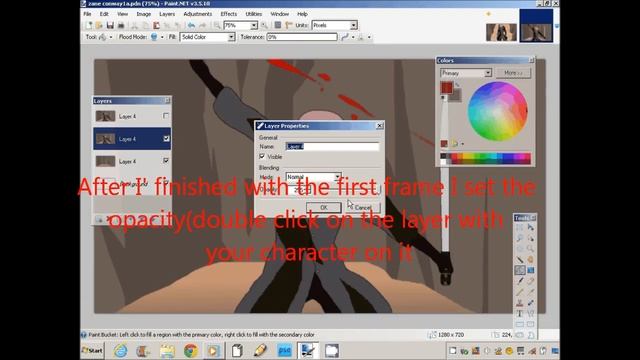Click the Open file toolbar icon

click(99, 25)
